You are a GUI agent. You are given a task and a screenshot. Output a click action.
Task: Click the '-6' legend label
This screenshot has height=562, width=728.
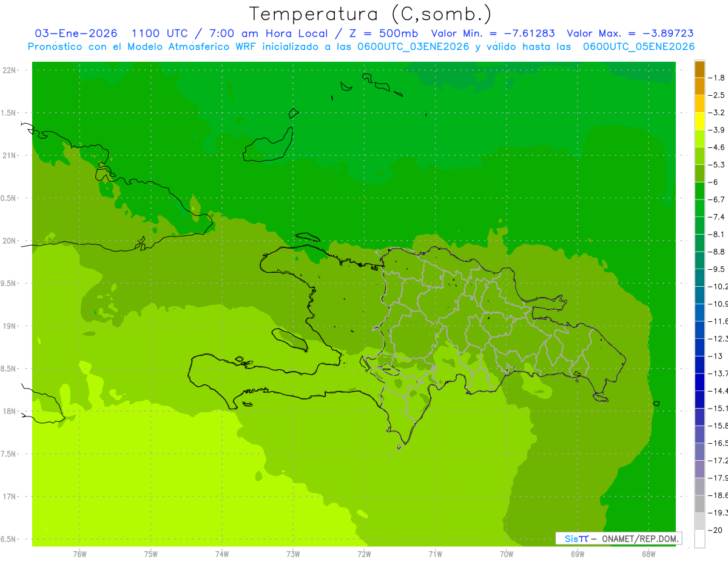pos(713,182)
